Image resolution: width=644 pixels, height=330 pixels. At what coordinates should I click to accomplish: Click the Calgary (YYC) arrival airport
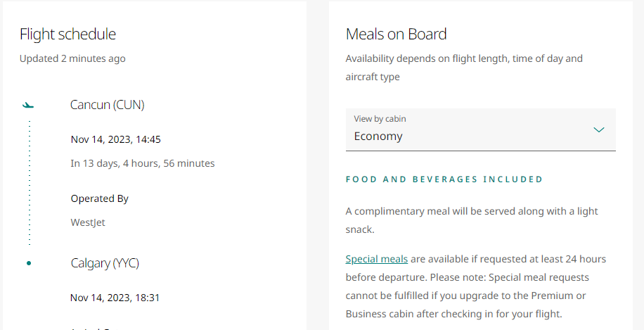click(x=105, y=263)
